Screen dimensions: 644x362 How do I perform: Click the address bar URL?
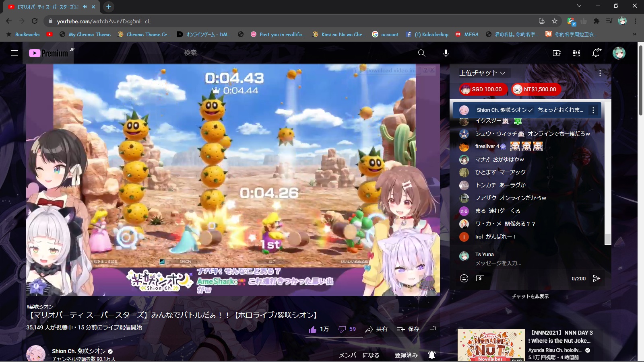[x=104, y=21]
